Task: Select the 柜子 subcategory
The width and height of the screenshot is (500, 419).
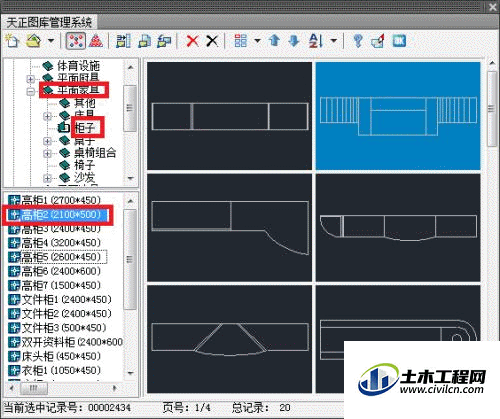Action: tap(84, 127)
